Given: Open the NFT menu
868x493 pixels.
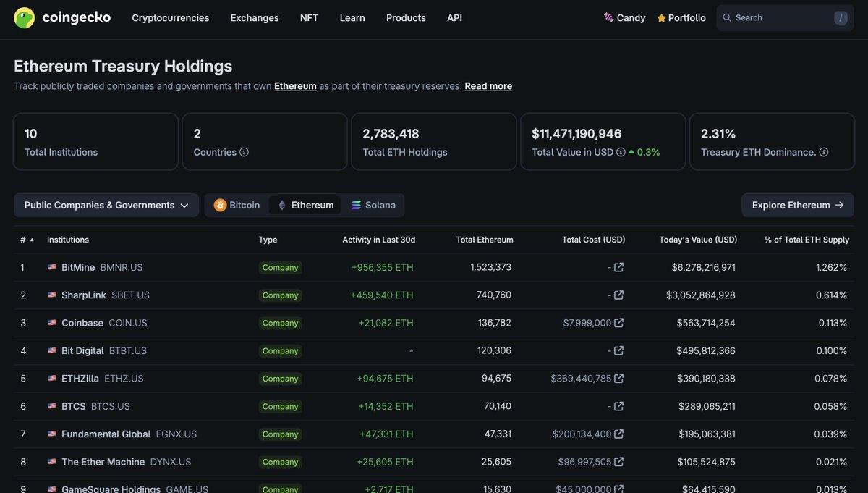Looking at the screenshot, I should tap(309, 17).
